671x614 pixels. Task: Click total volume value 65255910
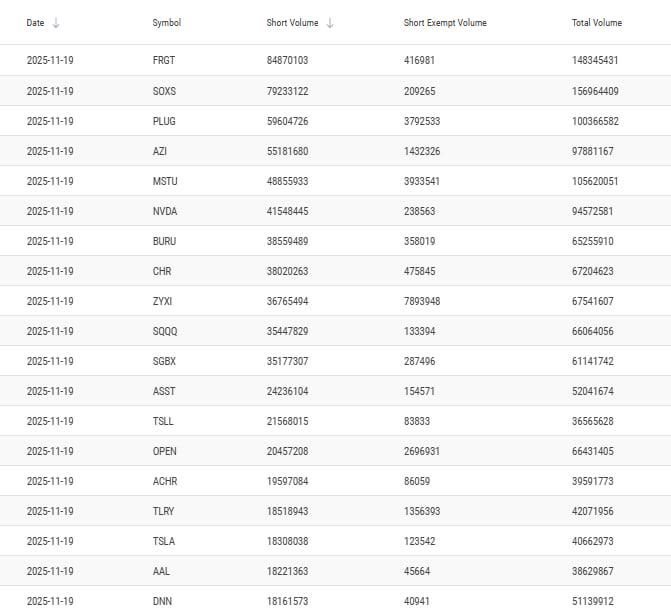[x=593, y=241]
